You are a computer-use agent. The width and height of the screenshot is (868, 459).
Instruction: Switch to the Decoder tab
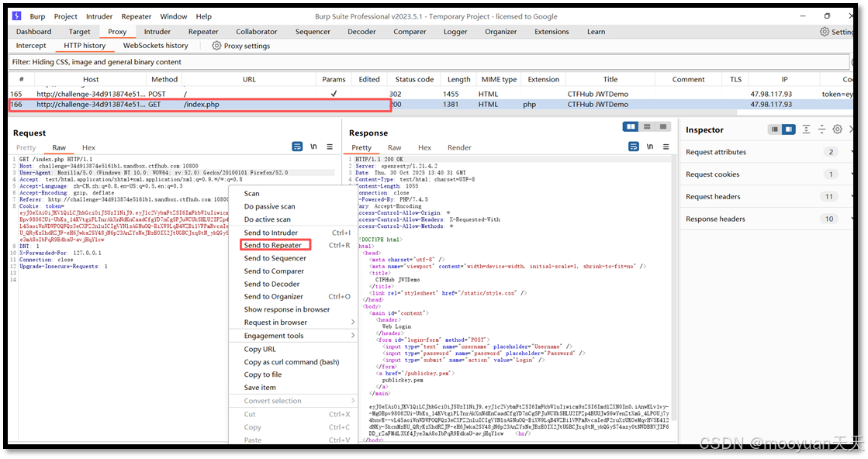[x=361, y=32]
